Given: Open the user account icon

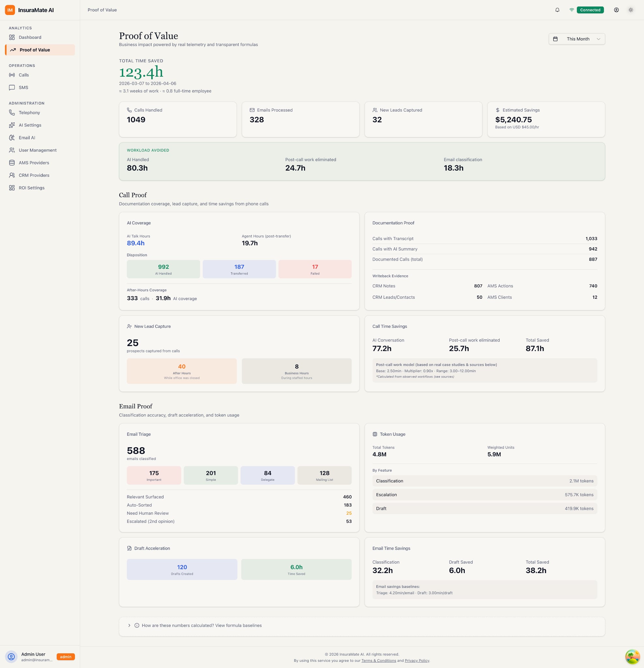Looking at the screenshot, I should [616, 10].
